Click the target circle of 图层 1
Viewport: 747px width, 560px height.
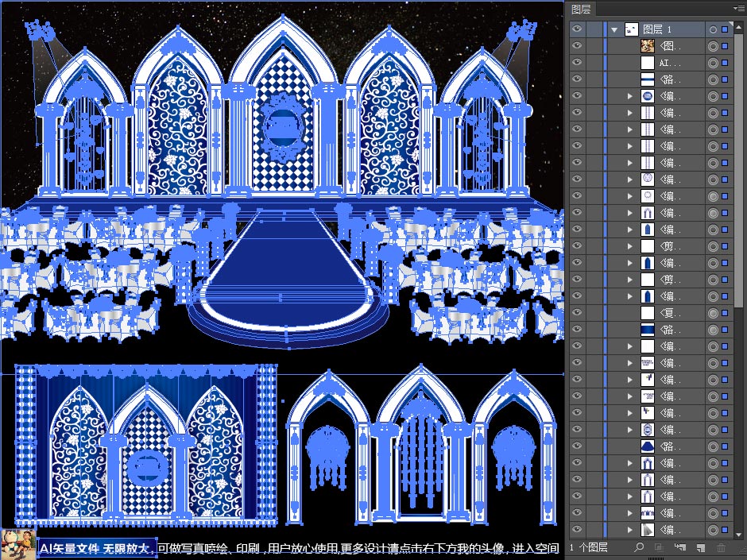coord(713,29)
